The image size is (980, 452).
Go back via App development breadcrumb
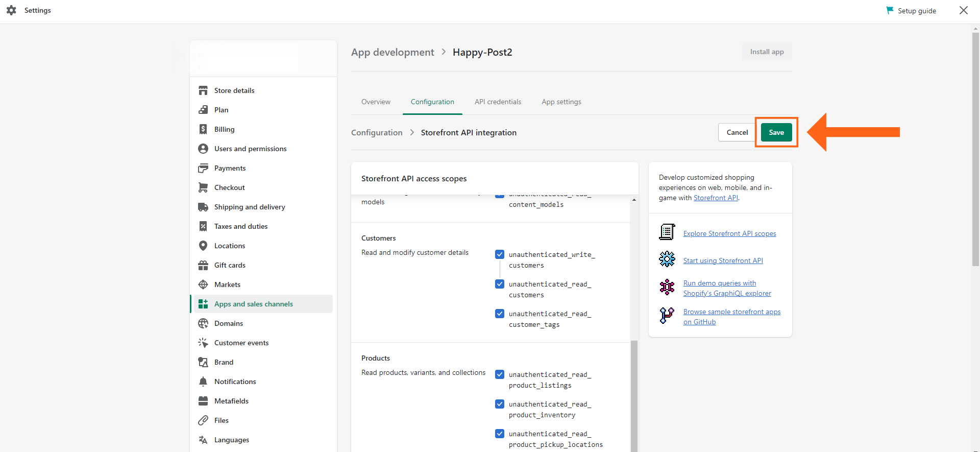point(393,52)
